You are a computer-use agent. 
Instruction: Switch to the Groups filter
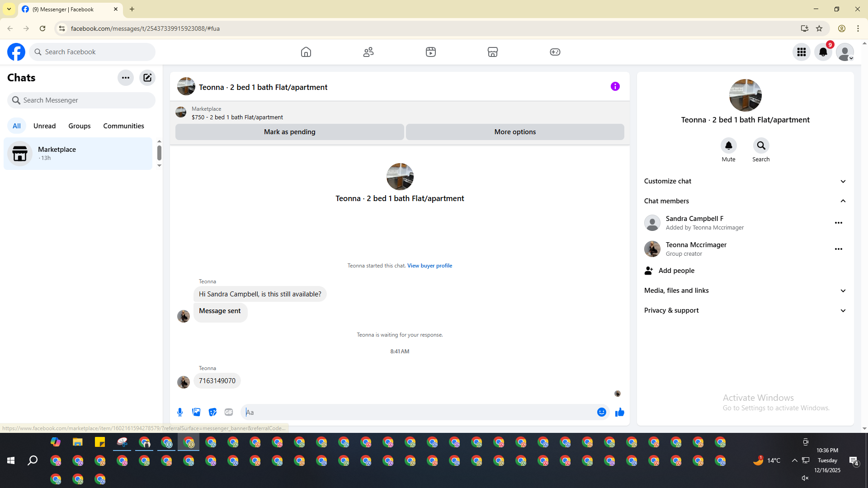(80, 126)
